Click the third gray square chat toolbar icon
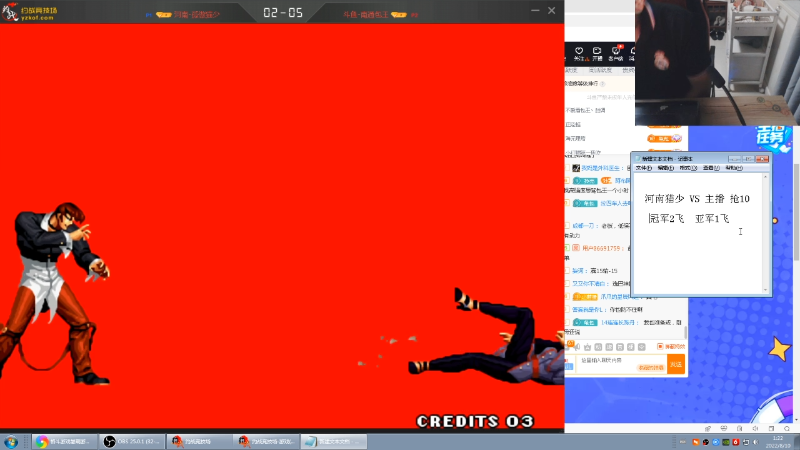This screenshot has height=450, width=800. click(x=620, y=347)
